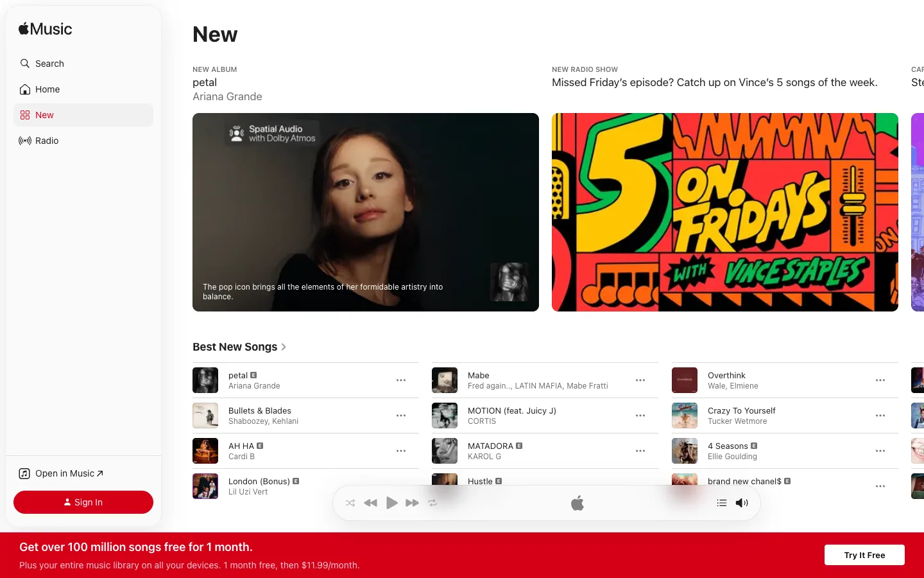
Task: Skip to the next track
Action: [413, 503]
